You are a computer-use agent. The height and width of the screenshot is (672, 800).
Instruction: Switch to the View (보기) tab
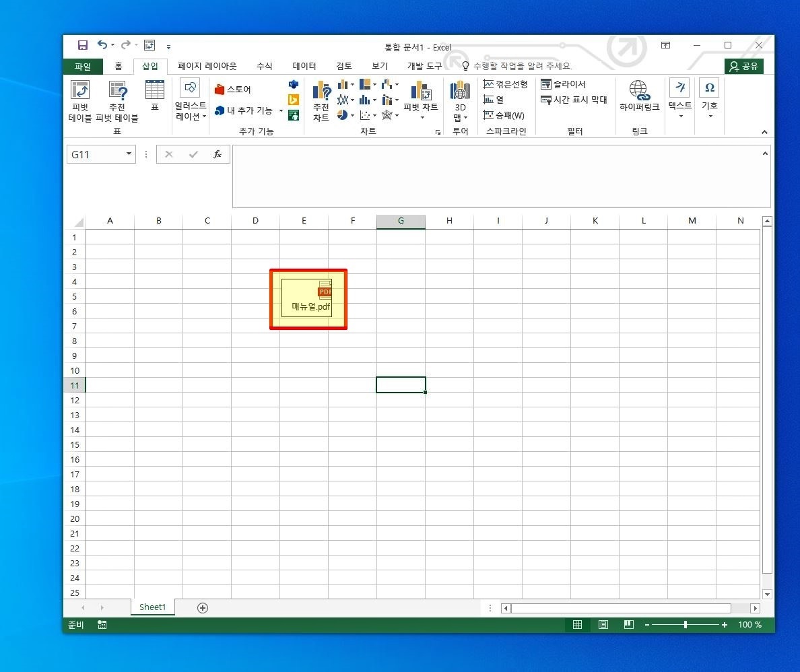(380, 67)
